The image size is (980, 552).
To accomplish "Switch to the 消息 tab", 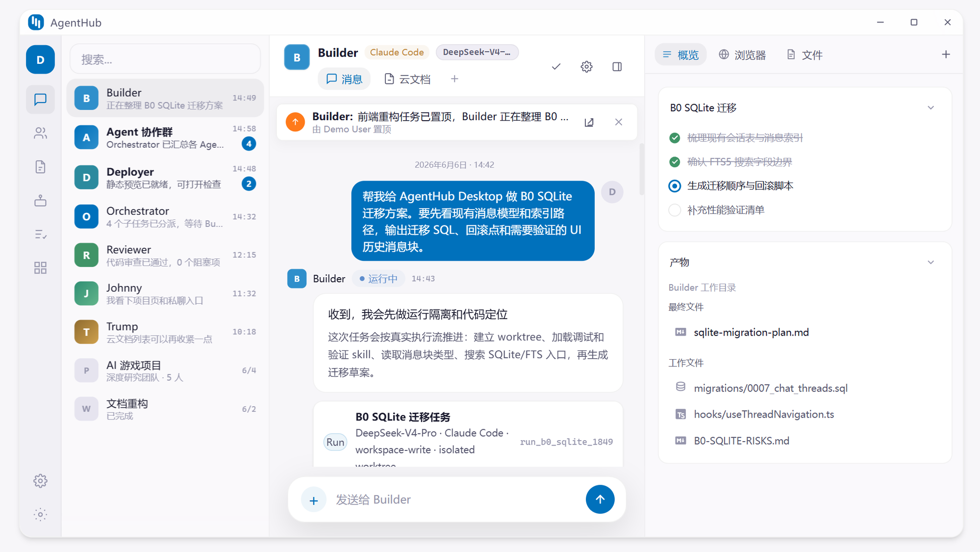I will coord(344,79).
